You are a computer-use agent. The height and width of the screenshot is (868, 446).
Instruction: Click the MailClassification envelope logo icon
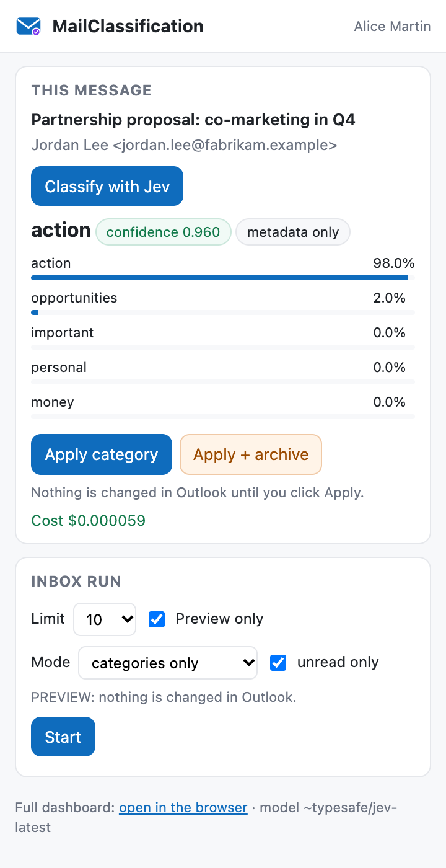click(28, 26)
